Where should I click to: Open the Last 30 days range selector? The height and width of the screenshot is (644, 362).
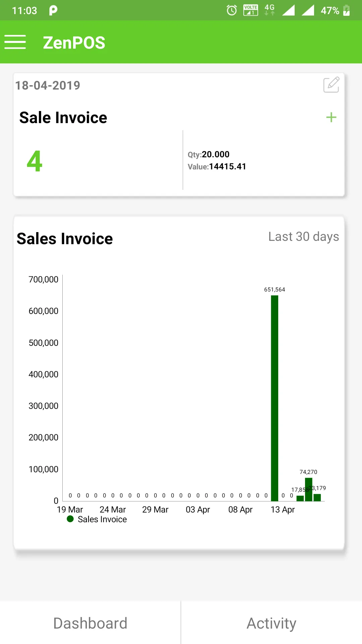[304, 236]
